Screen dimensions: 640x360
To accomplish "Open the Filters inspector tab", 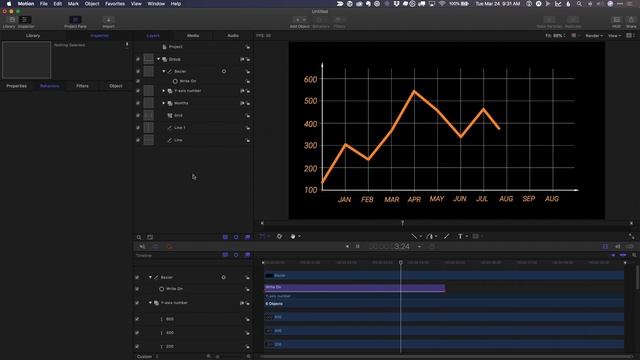I will click(82, 86).
